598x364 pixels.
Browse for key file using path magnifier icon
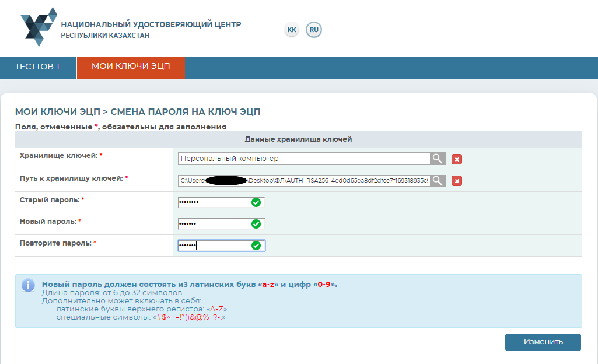[438, 181]
